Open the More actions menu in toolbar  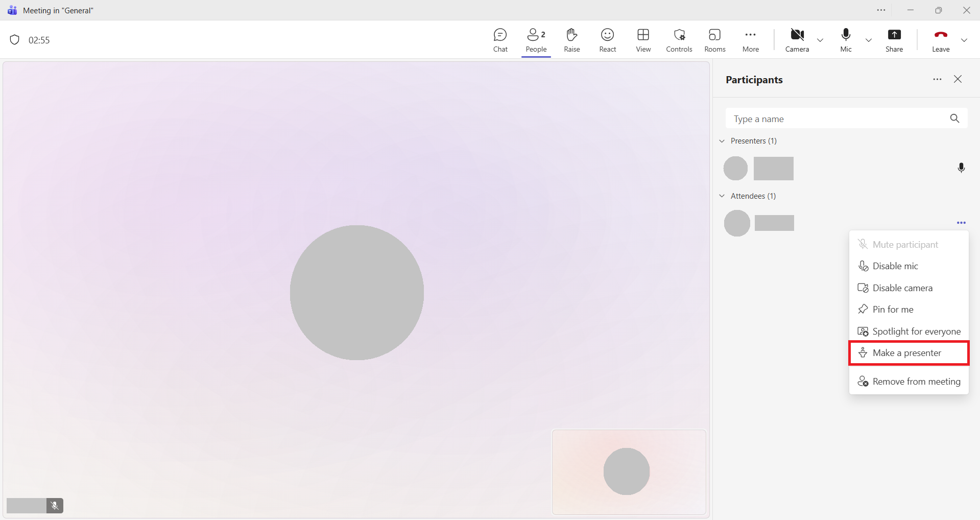[750, 40]
